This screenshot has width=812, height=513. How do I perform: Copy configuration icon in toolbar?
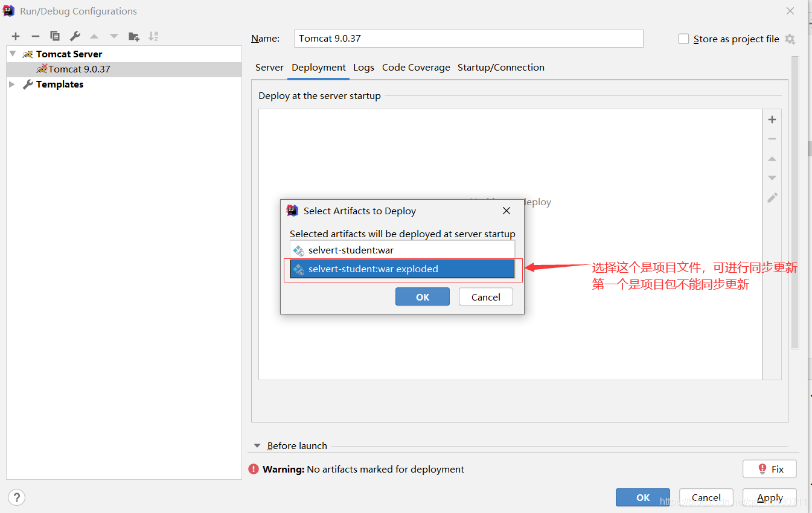pos(55,36)
